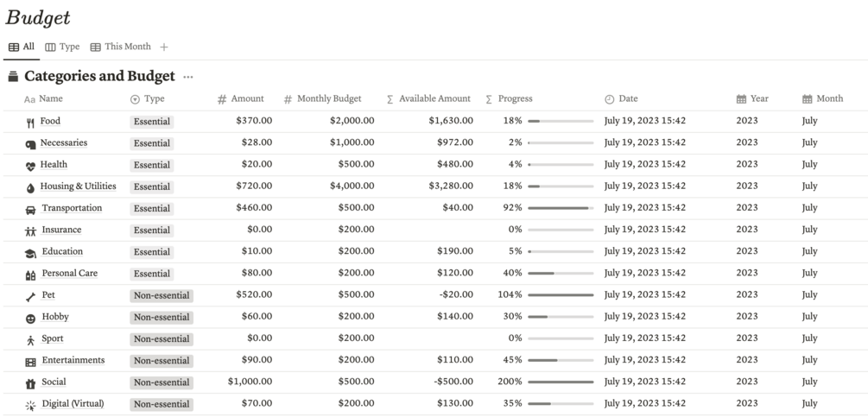Click the Health heart icon
868x417 pixels.
coord(30,166)
